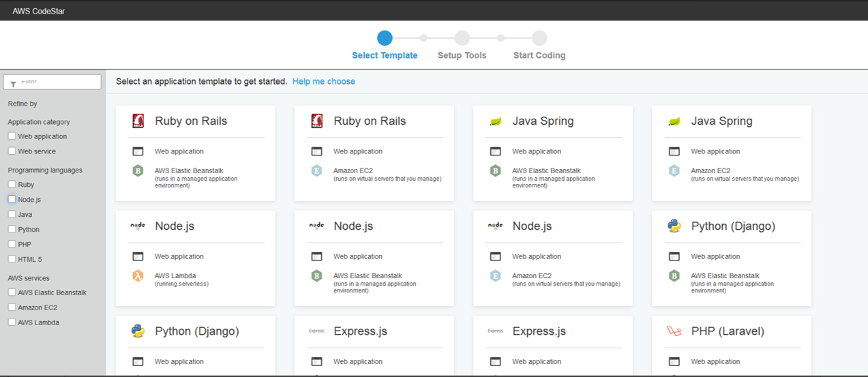Click Node.js logo on AWS Lambda card
The height and width of the screenshot is (377, 868).
tap(138, 226)
